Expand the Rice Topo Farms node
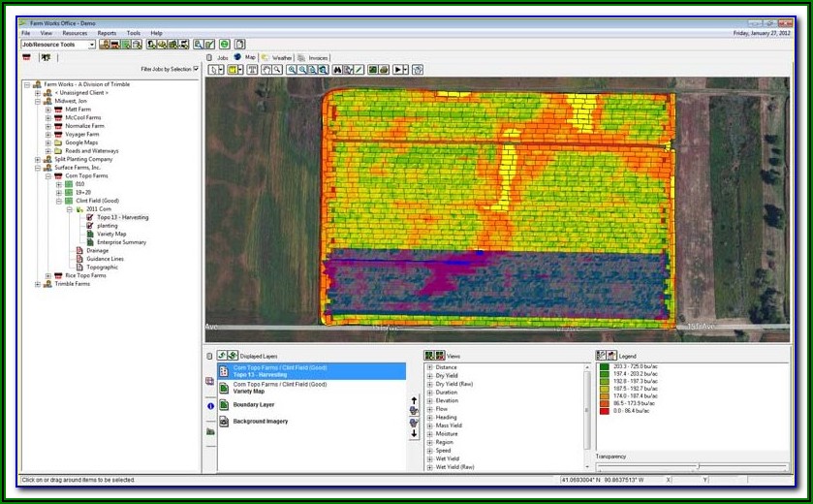Image resolution: width=813 pixels, height=504 pixels. click(48, 276)
